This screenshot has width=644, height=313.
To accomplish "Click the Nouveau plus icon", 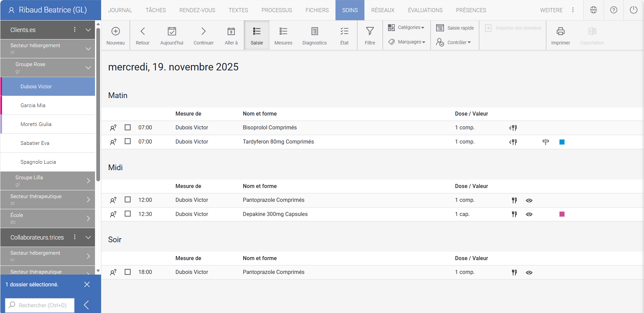I will tap(116, 31).
